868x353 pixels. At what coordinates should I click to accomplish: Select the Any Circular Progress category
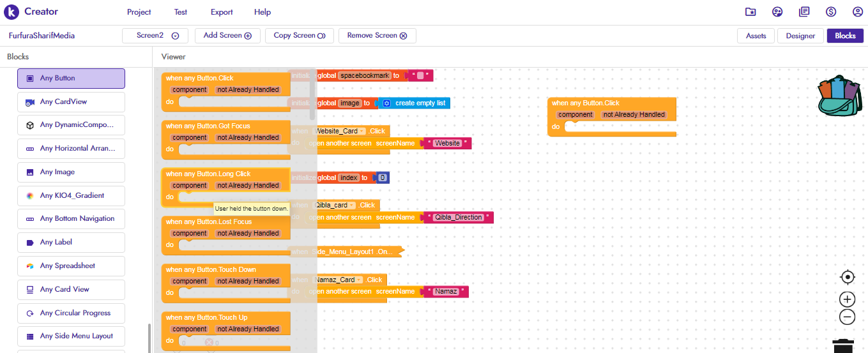(71, 313)
